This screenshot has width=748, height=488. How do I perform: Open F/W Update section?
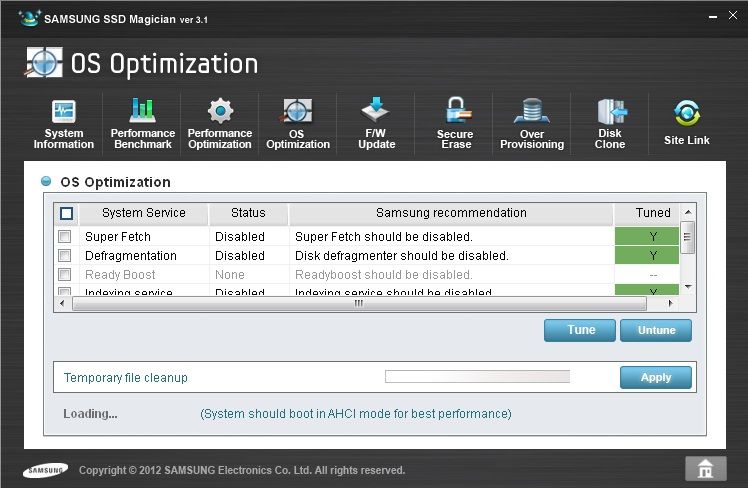point(376,124)
